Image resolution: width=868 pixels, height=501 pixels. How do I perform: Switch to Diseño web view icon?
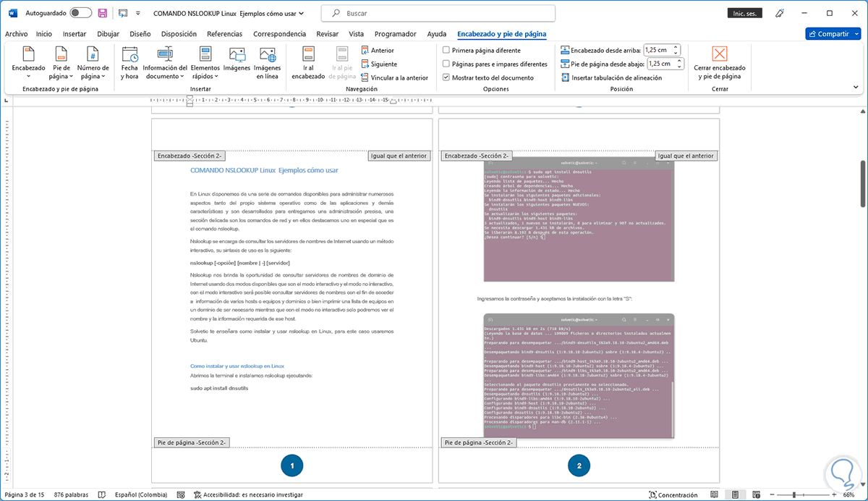(x=757, y=495)
